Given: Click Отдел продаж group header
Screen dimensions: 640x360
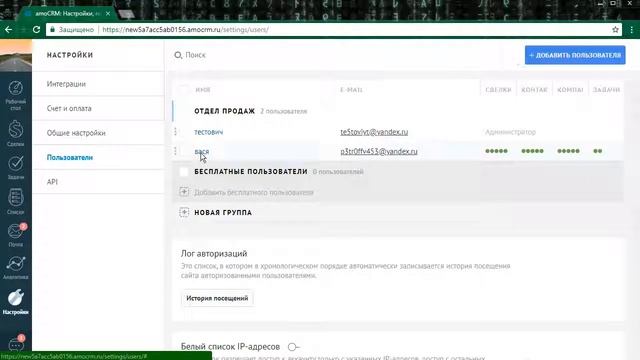Looking at the screenshot, I should tap(224, 111).
